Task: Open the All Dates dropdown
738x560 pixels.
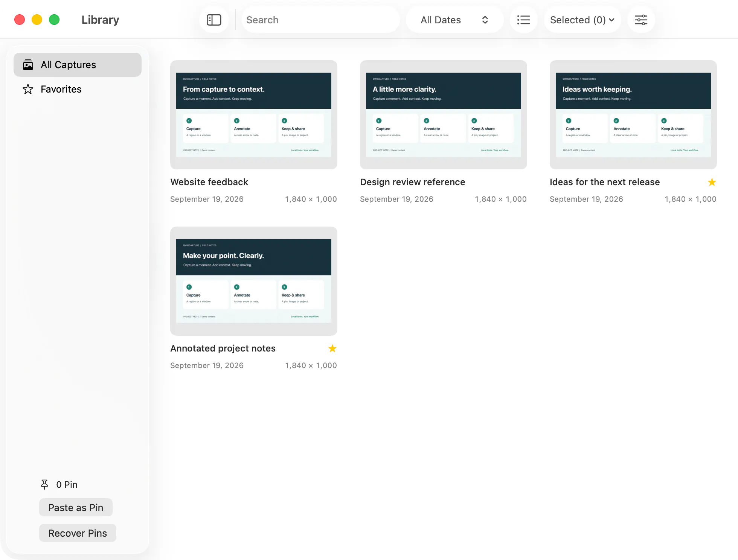Action: 454,20
